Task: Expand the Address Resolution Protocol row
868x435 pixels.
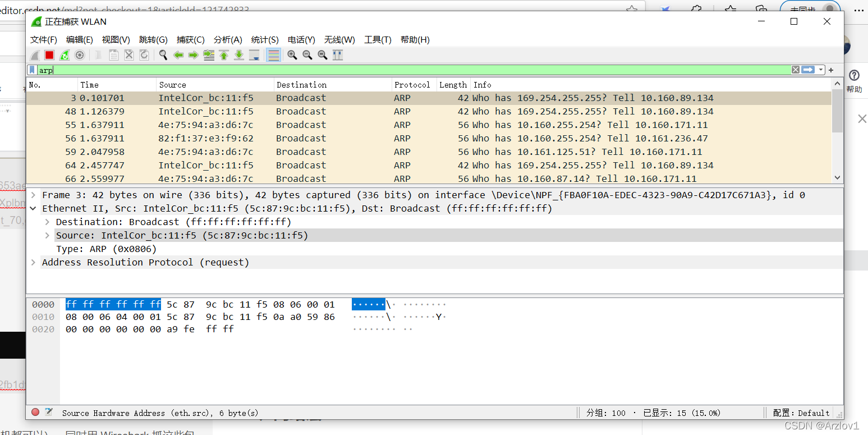Action: click(x=34, y=262)
